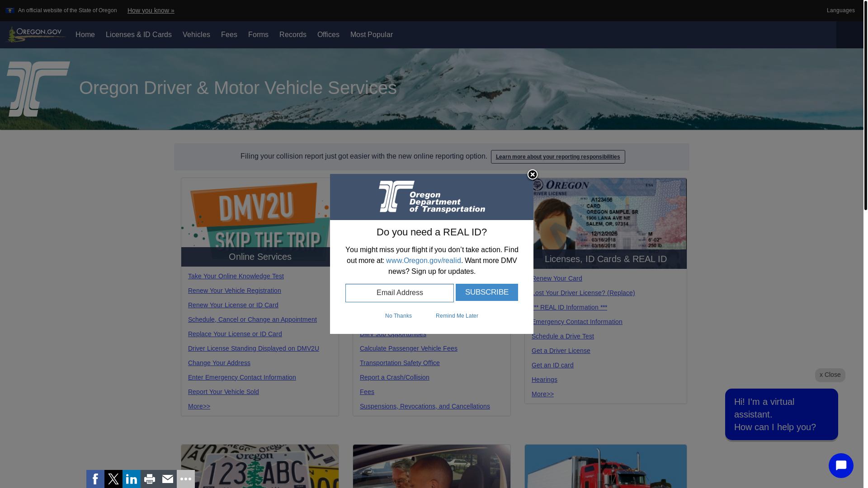Click the Oregon license plate image
868x488 pixels.
point(260,466)
